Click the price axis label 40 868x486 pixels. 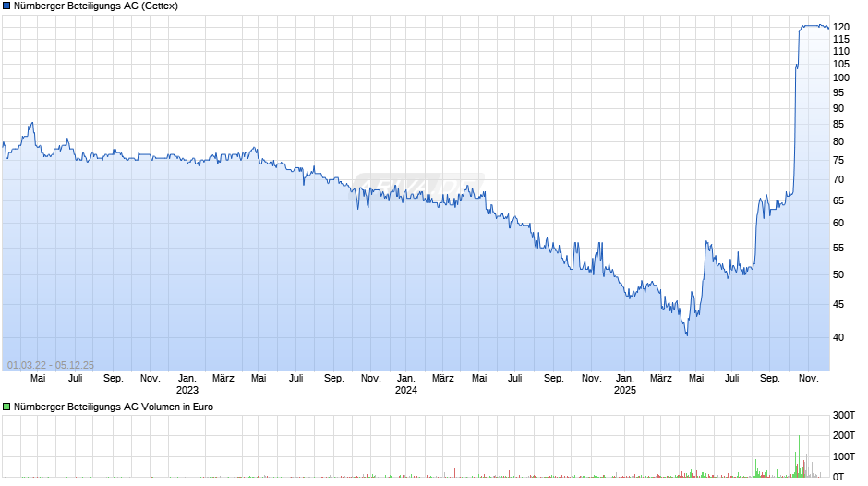pos(838,337)
